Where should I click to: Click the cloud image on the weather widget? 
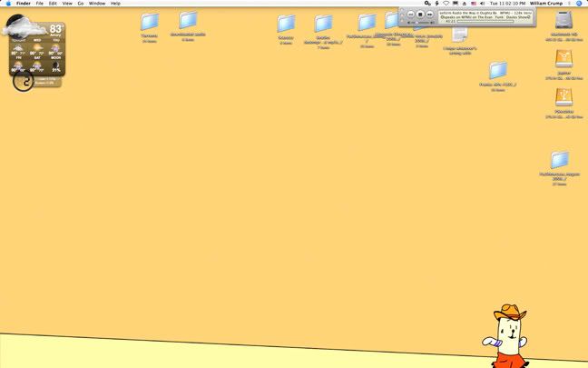tap(23, 27)
